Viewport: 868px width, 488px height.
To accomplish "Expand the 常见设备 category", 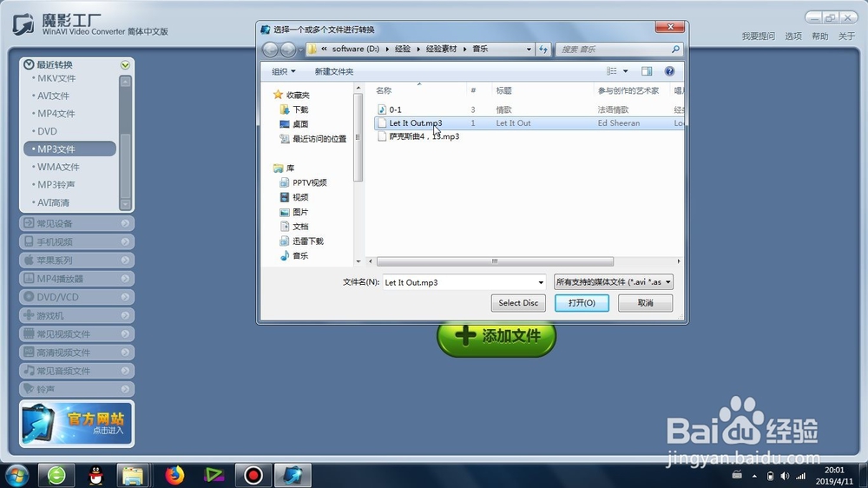I will pos(76,223).
